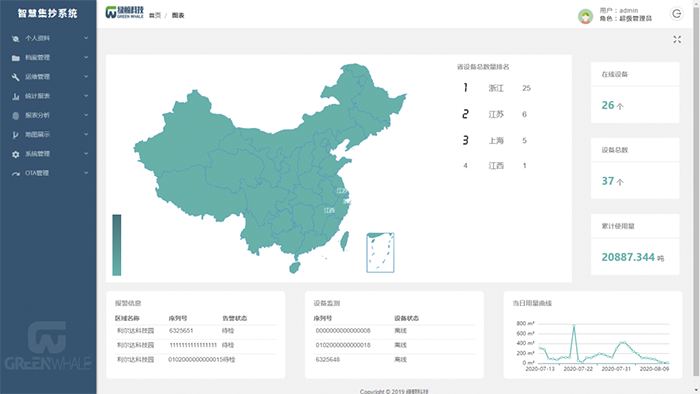Click the 设备总数 value 37

tap(608, 181)
